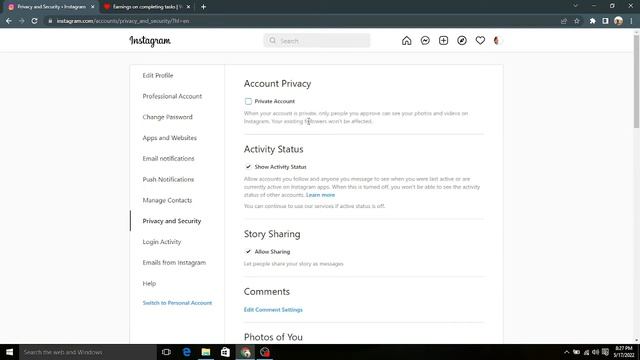The image size is (640, 360).
Task: Open the red round app on taskbar
Action: 265,352
